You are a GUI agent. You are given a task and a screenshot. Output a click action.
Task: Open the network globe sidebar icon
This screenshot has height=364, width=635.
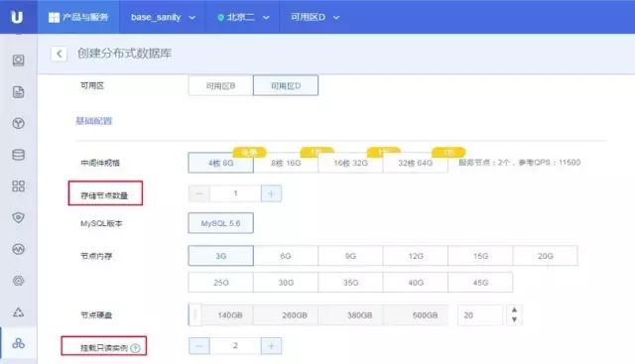[18, 123]
